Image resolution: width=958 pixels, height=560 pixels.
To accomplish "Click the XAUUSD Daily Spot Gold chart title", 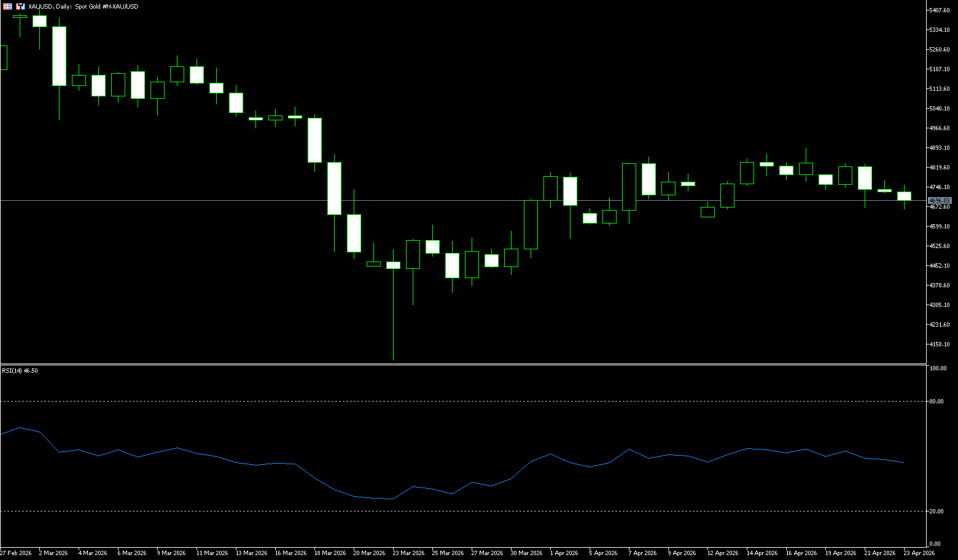I will click(84, 7).
